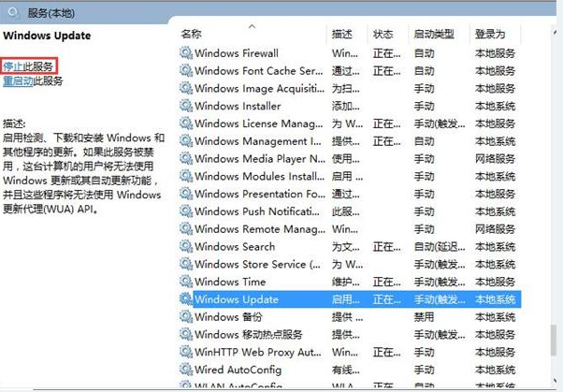Viewport: 563px width, 392px height.
Task: Click the Windows Image Acquisition gear icon
Action: tap(185, 88)
